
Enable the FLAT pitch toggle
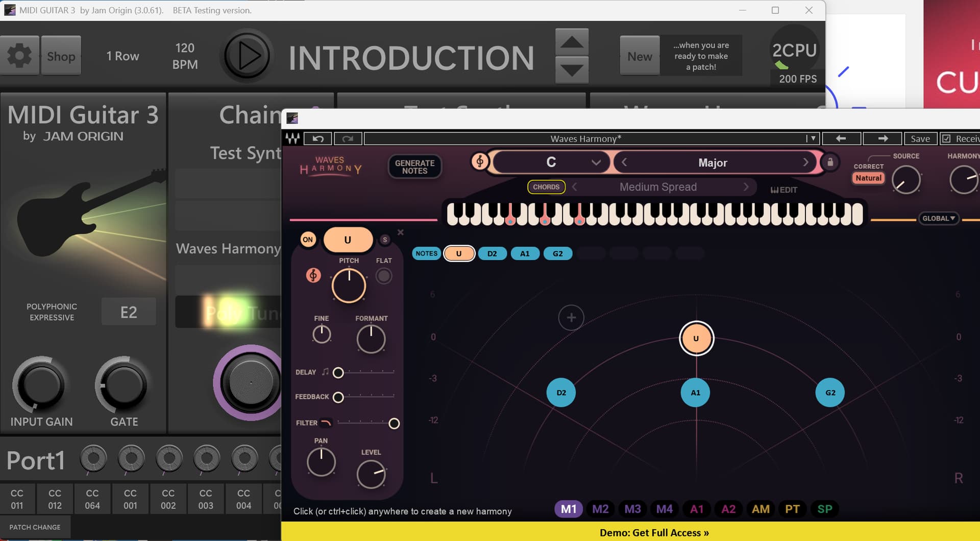tap(384, 276)
